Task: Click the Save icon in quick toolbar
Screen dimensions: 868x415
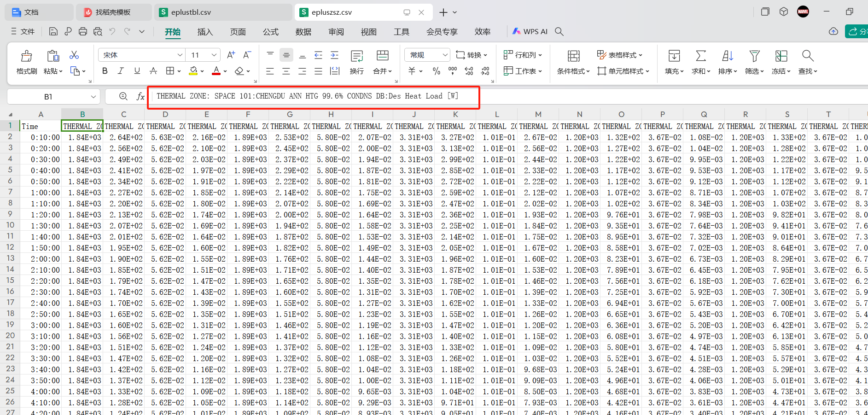Action: tap(53, 31)
